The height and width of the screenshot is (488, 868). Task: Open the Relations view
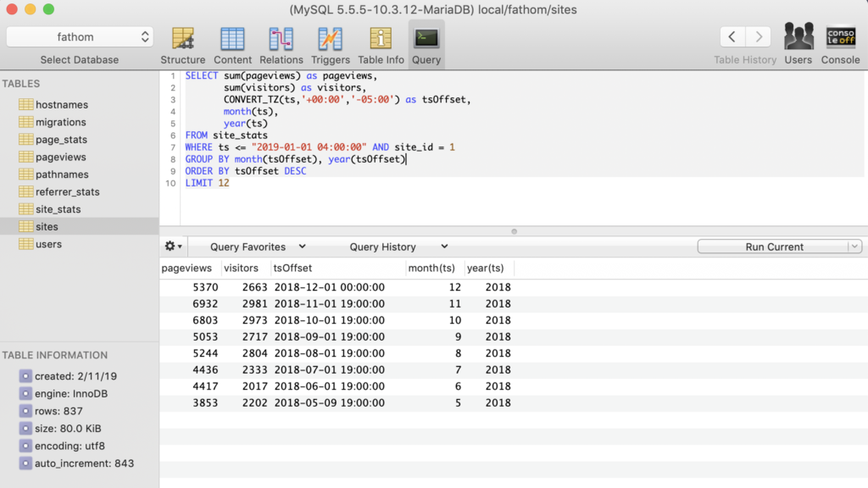pos(281,45)
